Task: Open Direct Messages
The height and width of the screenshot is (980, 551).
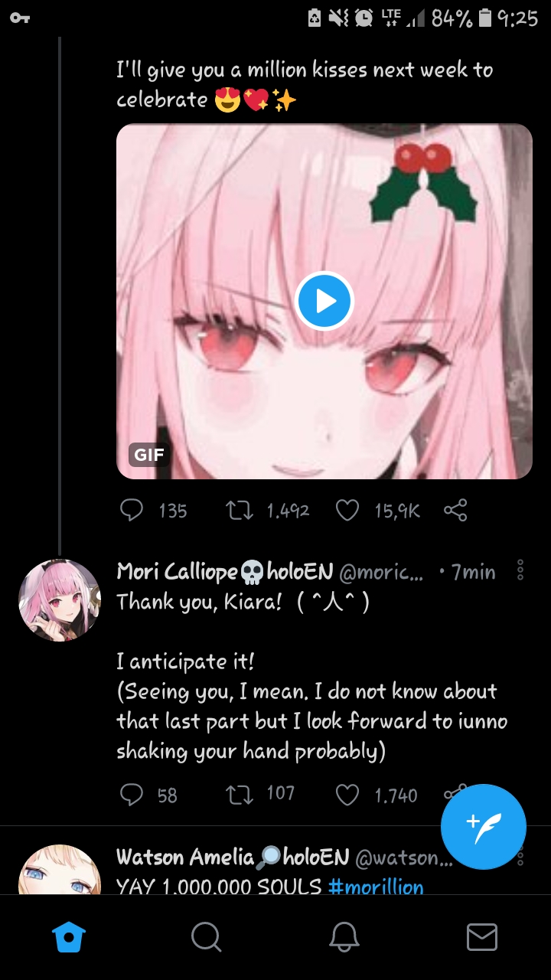Action: 482,936
